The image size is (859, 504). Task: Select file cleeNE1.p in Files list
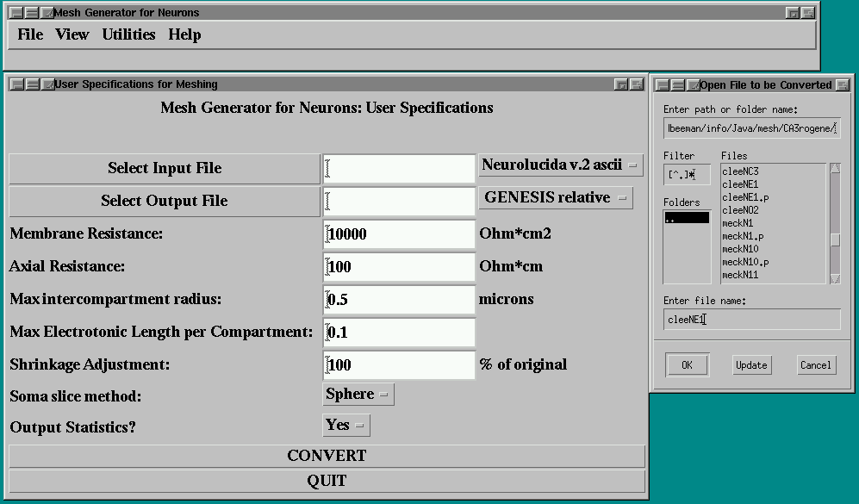tap(745, 197)
